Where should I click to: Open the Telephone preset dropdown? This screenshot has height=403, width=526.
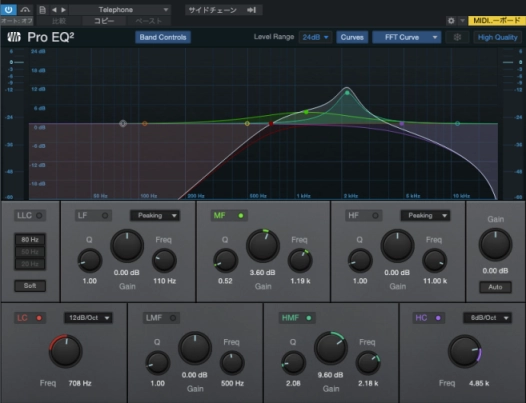click(x=120, y=10)
